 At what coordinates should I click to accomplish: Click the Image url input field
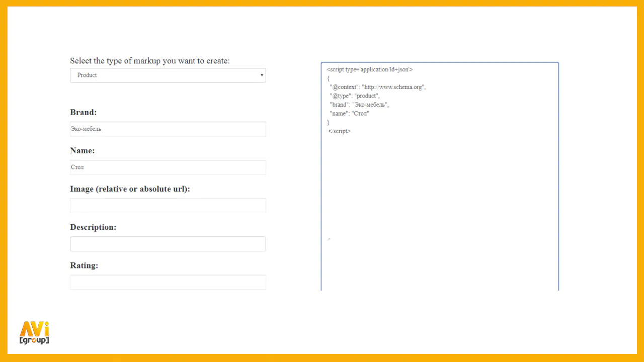click(x=168, y=206)
